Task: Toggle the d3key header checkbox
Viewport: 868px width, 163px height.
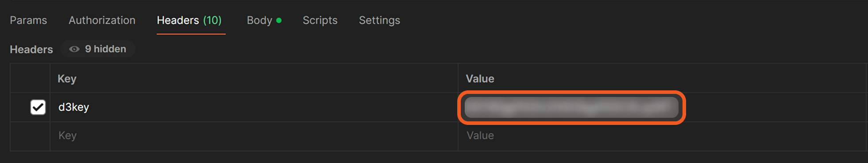Action: point(38,107)
